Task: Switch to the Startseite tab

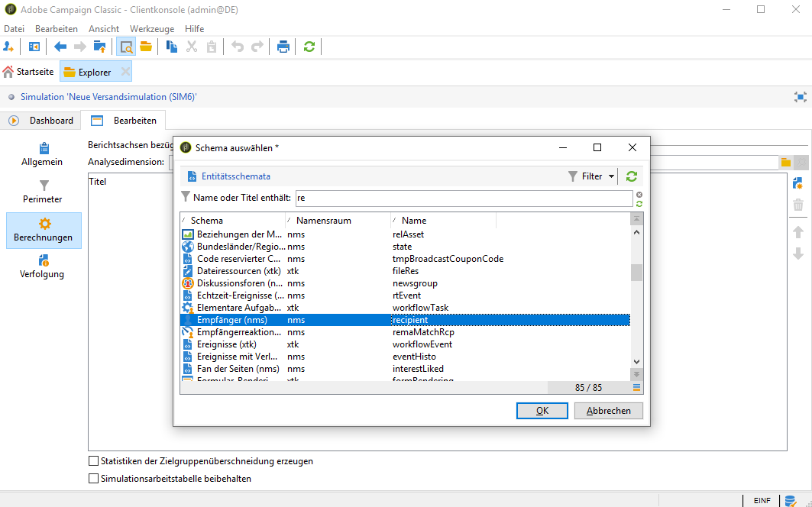Action: pyautogui.click(x=28, y=72)
